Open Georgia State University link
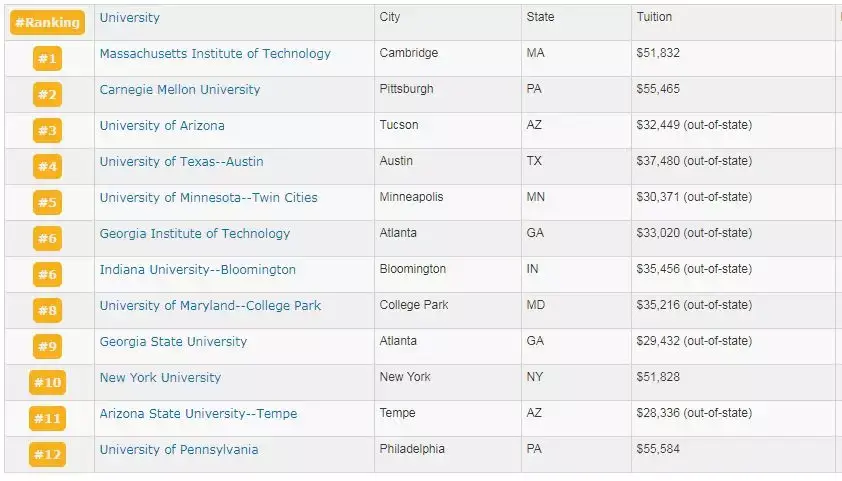 click(x=173, y=342)
